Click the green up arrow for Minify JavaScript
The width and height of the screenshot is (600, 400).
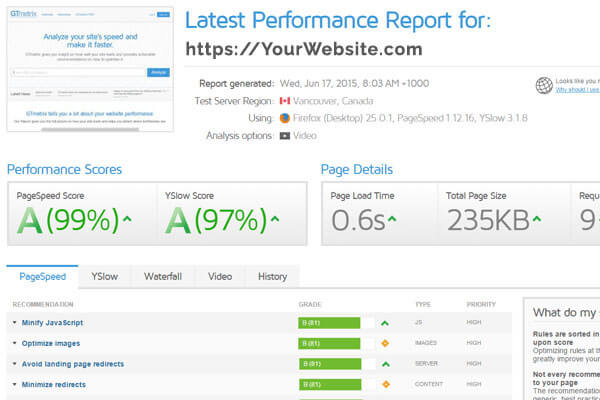click(385, 323)
